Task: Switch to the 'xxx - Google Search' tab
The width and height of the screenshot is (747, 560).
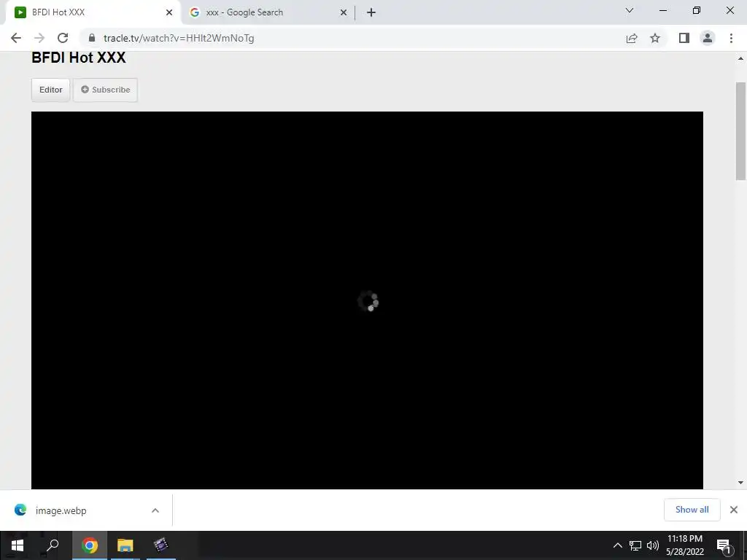Action: click(268, 12)
